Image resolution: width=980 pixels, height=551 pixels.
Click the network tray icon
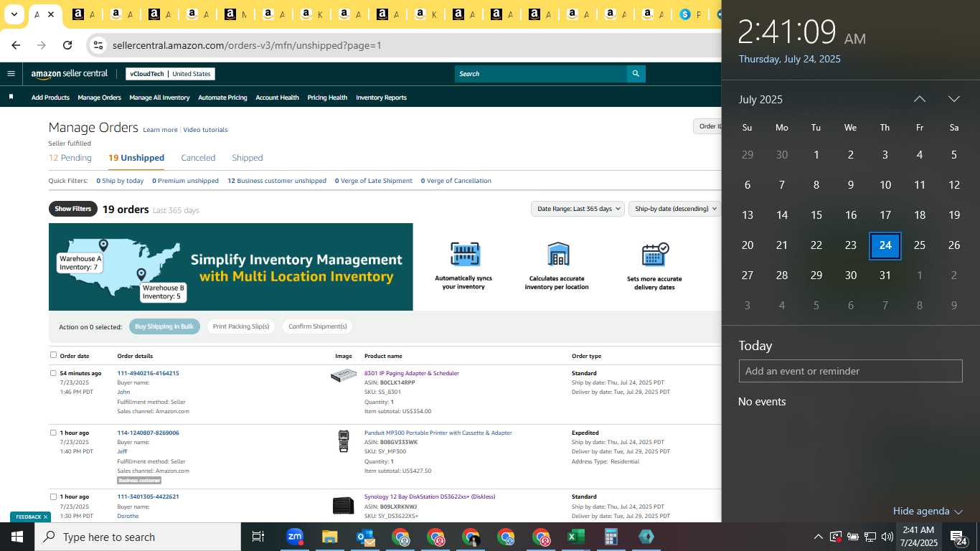(870, 537)
